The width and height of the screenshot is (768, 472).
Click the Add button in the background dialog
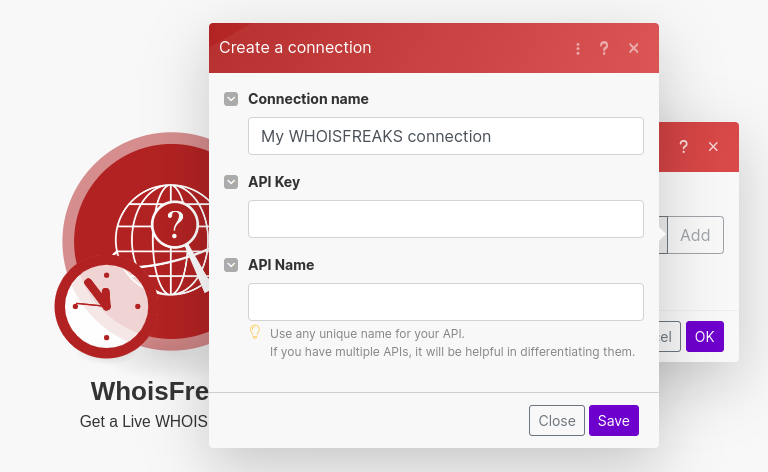tap(695, 235)
